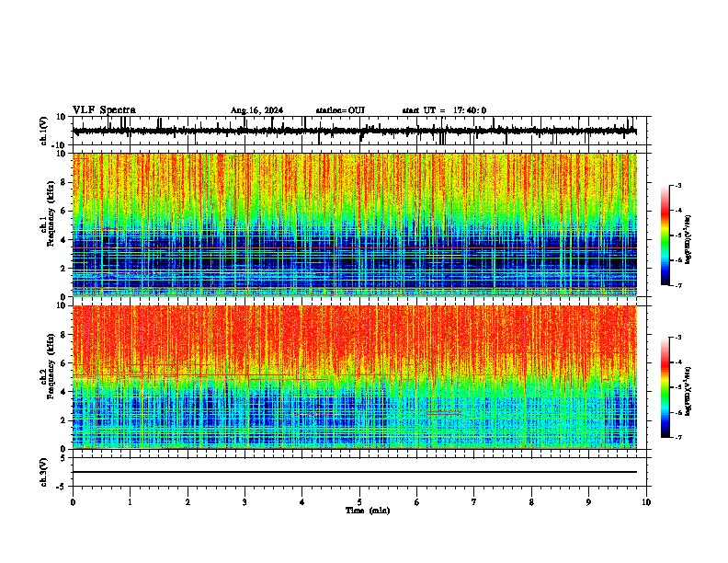728x563 pixels.
Task: Click time axis tick label 6
Action: pyautogui.click(x=417, y=502)
